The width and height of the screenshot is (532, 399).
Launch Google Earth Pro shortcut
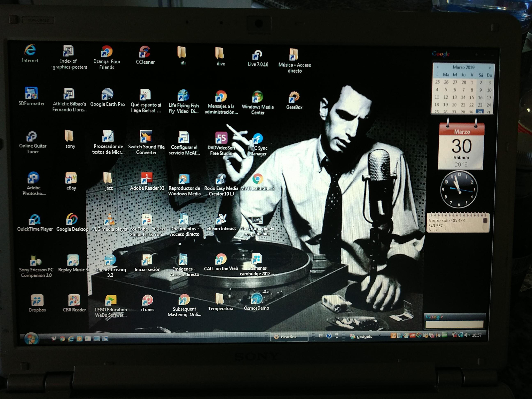(x=107, y=94)
